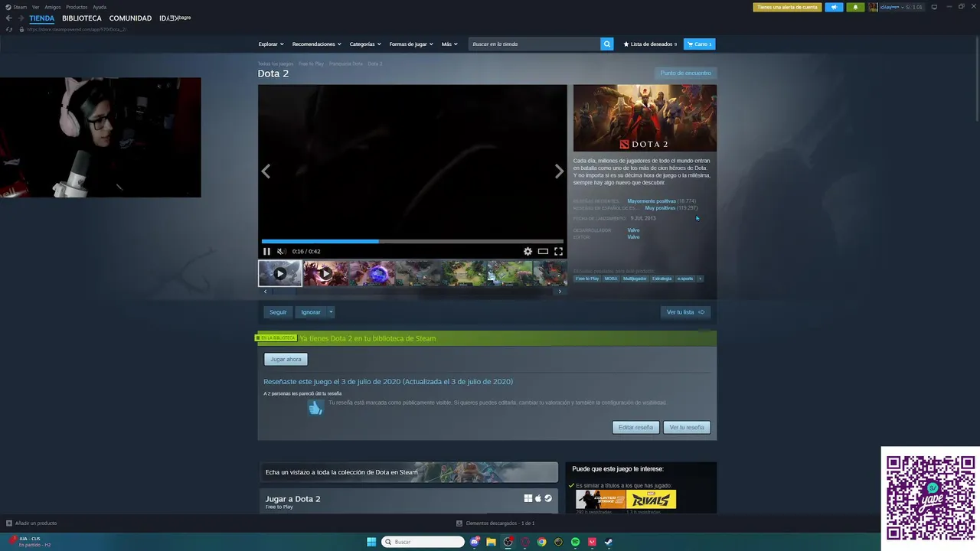
Task: Open the Ayuda menu
Action: pos(100,7)
